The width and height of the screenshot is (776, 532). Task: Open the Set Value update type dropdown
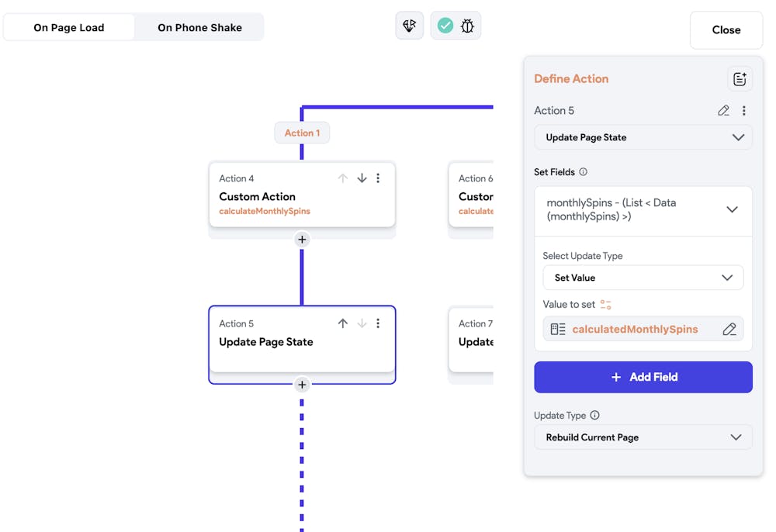[x=643, y=278]
